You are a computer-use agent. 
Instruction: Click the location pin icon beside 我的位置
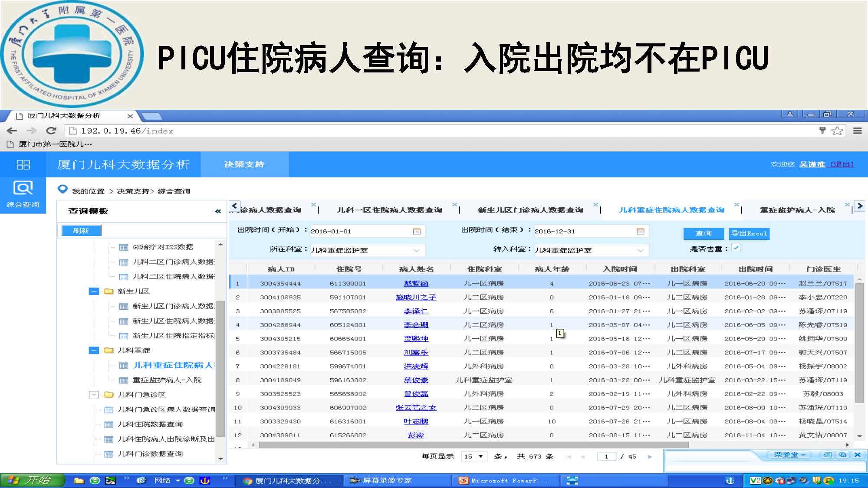tap(62, 189)
